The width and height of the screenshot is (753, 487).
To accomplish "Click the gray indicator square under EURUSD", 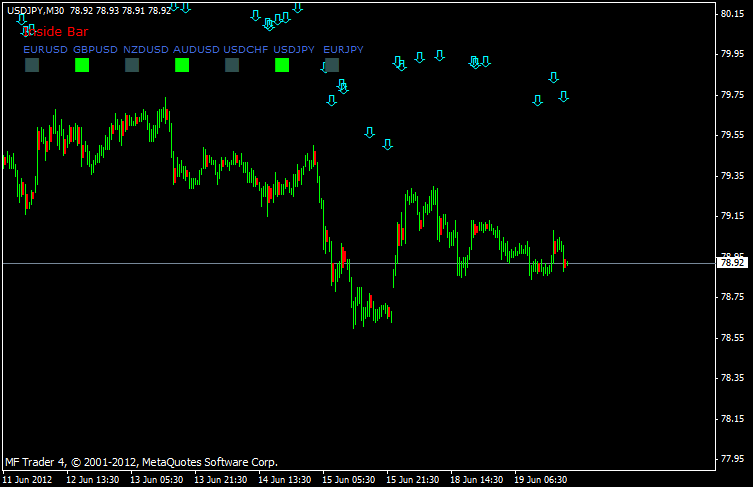I will (x=32, y=65).
